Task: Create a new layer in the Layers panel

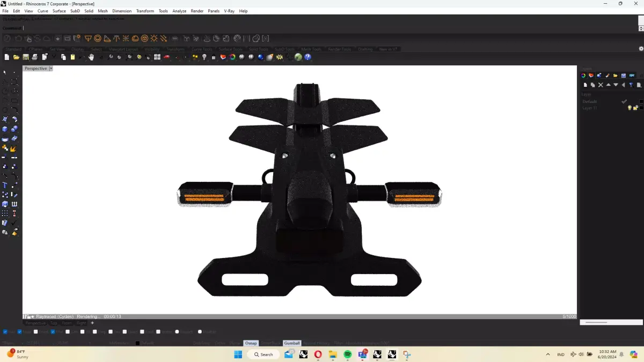Action: (586, 85)
